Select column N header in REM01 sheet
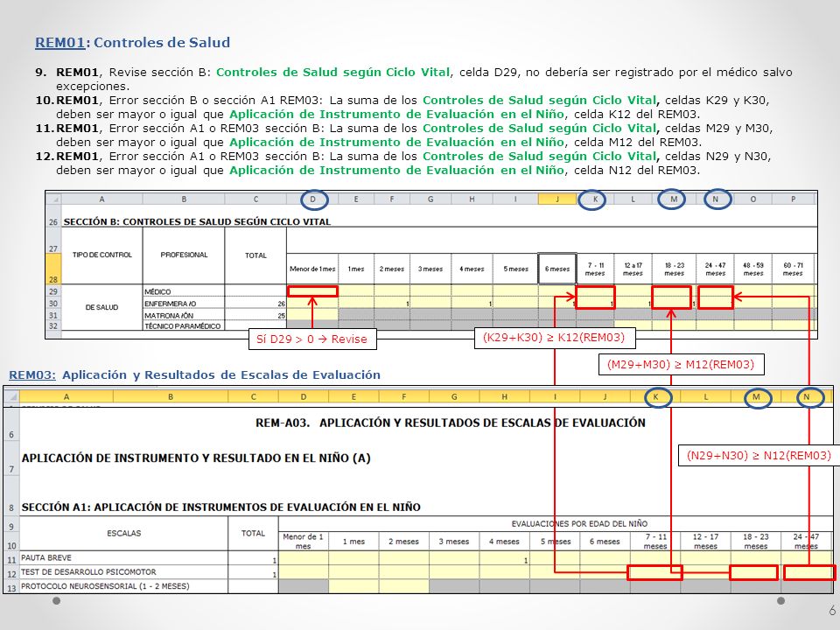This screenshot has height=630, width=840. 715,199
